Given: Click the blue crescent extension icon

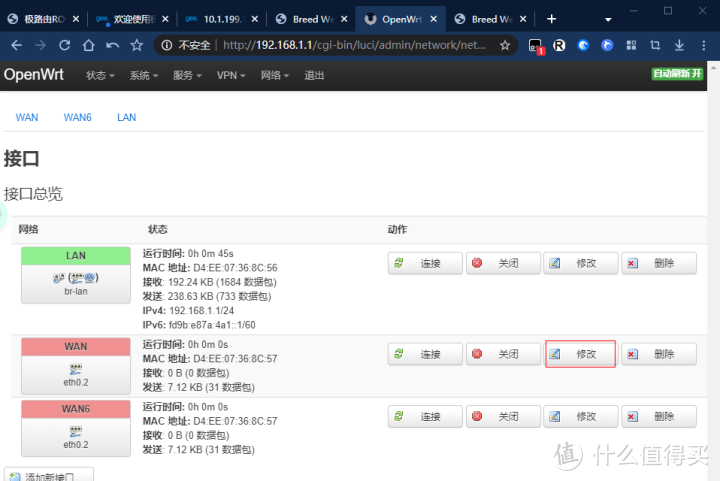Looking at the screenshot, I should pyautogui.click(x=583, y=45).
